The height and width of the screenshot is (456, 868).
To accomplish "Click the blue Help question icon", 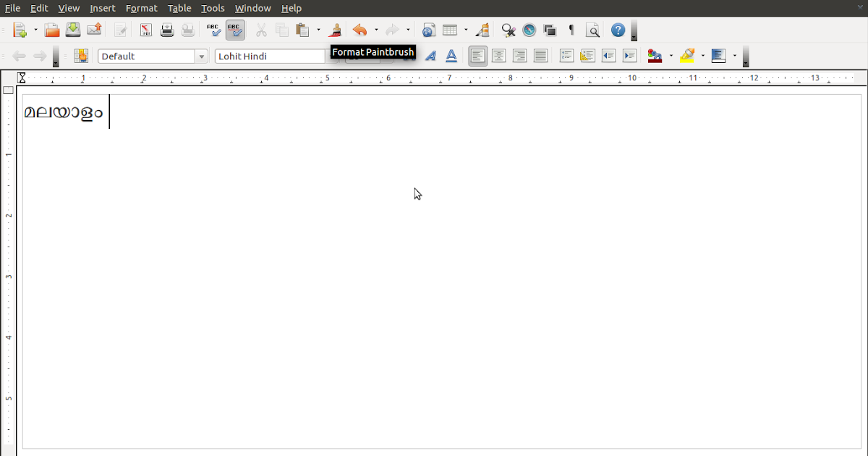I will click(x=618, y=30).
